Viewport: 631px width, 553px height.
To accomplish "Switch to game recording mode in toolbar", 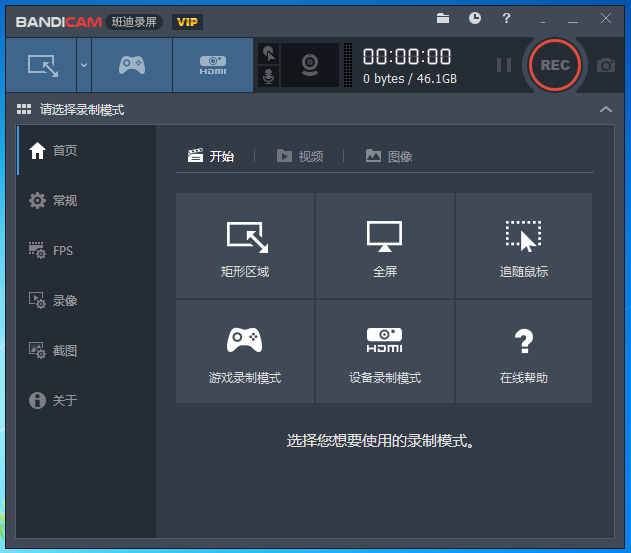I will click(132, 65).
